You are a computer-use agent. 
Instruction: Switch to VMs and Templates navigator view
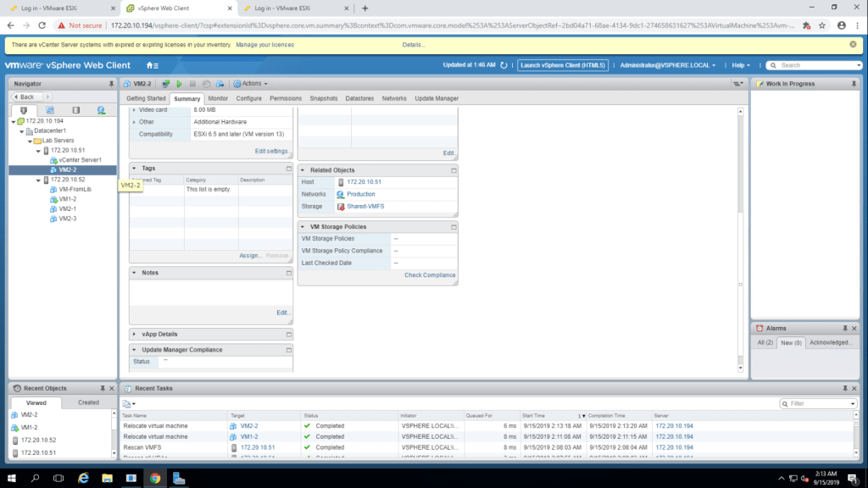pos(50,110)
